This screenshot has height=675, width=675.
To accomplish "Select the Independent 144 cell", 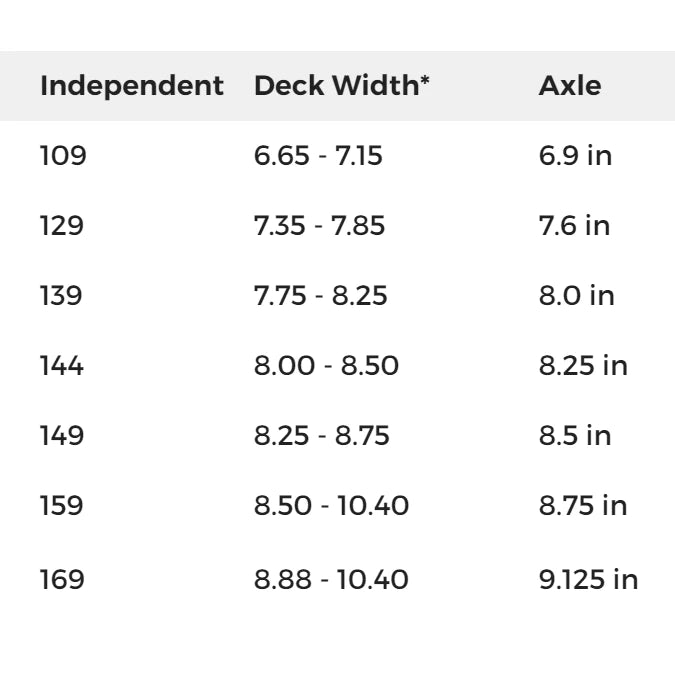I will click(62, 366).
